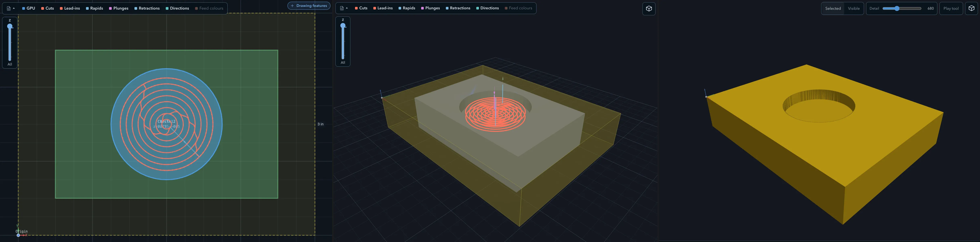Click the Origin marker in 2D view

[18, 235]
